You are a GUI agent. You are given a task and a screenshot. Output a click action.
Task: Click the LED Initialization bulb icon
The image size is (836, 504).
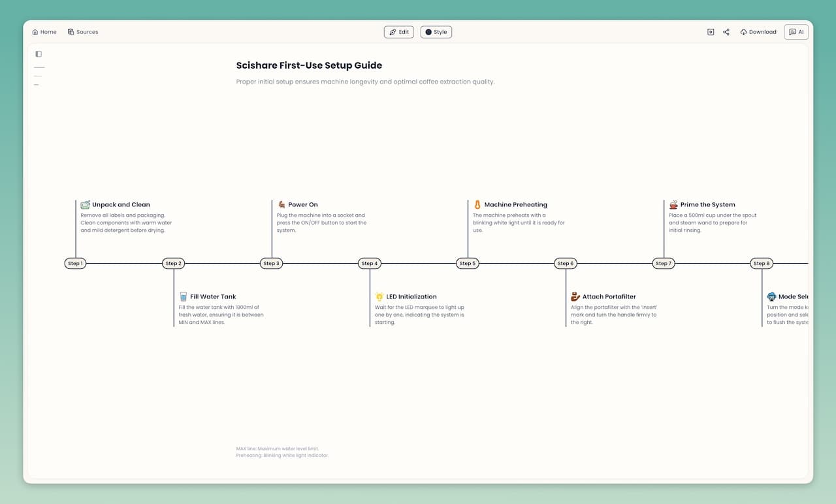[379, 296]
